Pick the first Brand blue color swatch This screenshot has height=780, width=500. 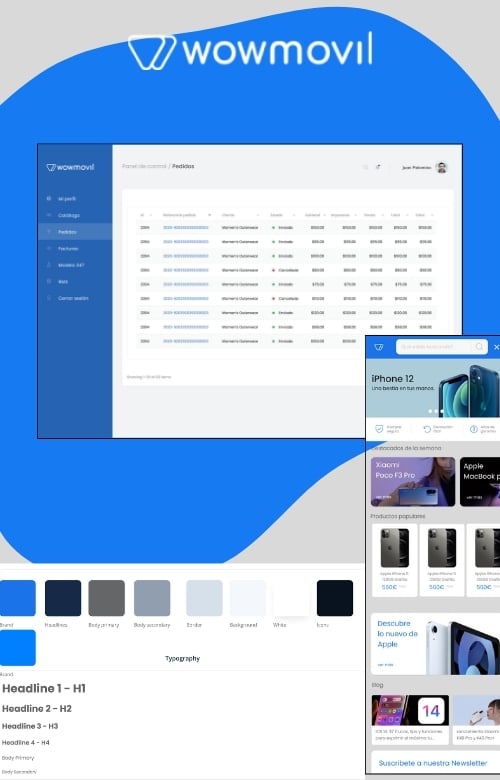point(18,597)
